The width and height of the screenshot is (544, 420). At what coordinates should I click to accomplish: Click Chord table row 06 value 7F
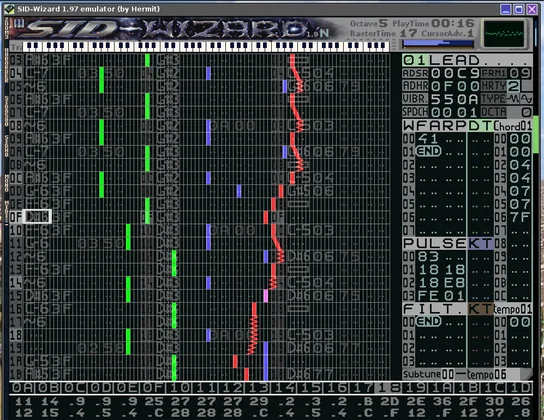520,217
